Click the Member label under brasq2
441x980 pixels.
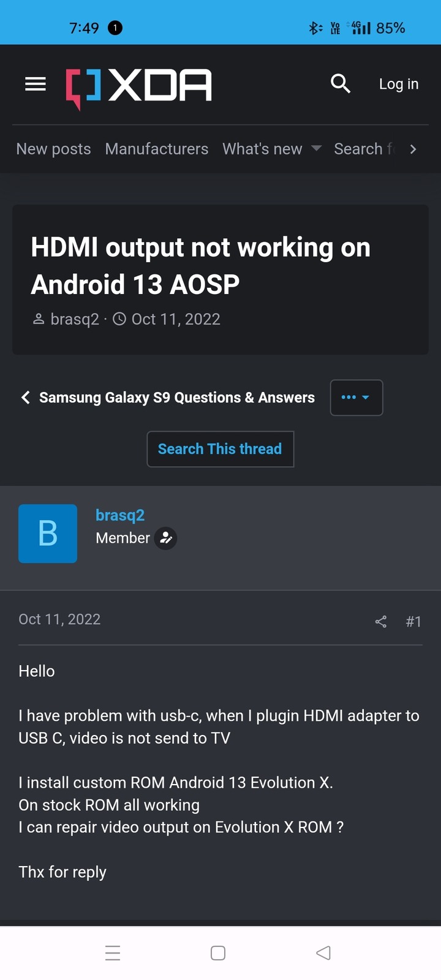[x=123, y=538]
